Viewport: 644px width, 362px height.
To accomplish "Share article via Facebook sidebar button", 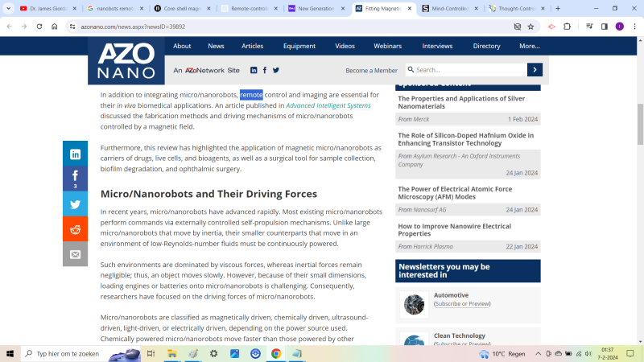I will [75, 178].
